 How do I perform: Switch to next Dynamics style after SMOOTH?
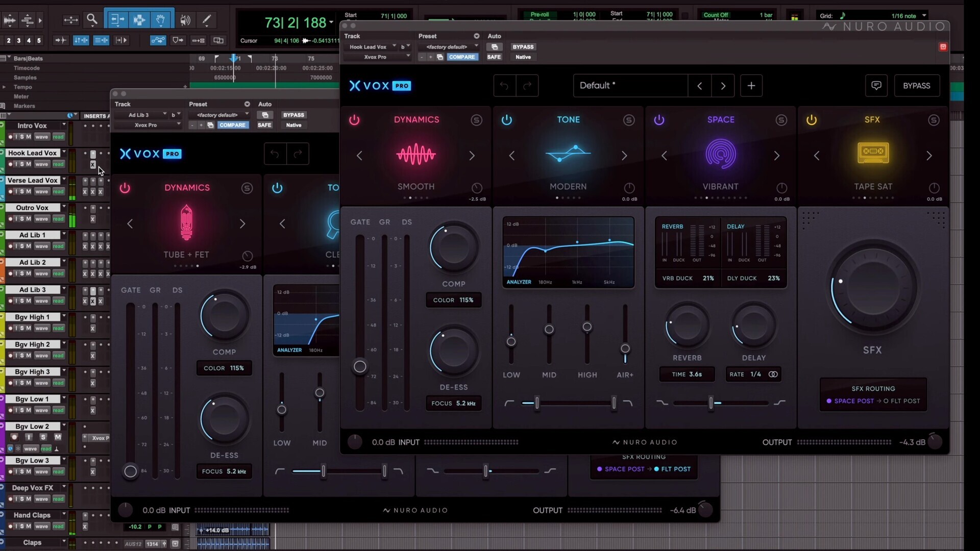pyautogui.click(x=472, y=156)
